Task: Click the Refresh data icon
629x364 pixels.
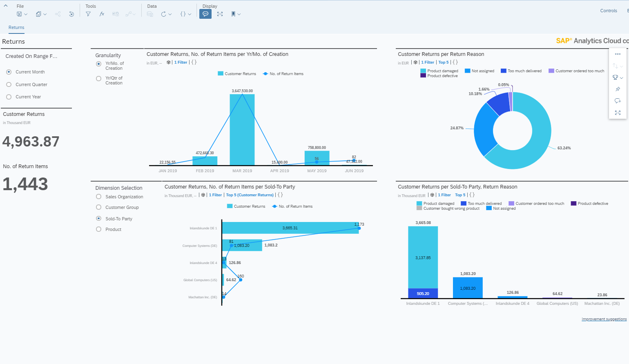Action: (x=163, y=14)
